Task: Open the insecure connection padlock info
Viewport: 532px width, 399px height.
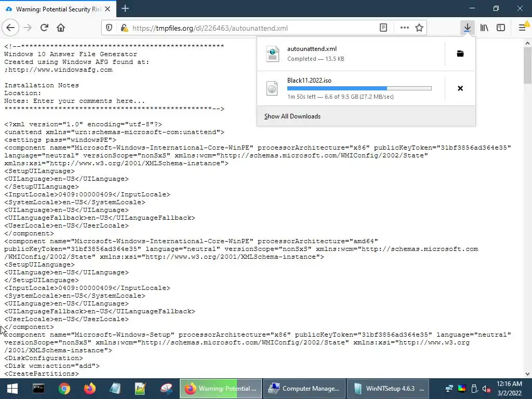Action: pyautogui.click(x=124, y=28)
